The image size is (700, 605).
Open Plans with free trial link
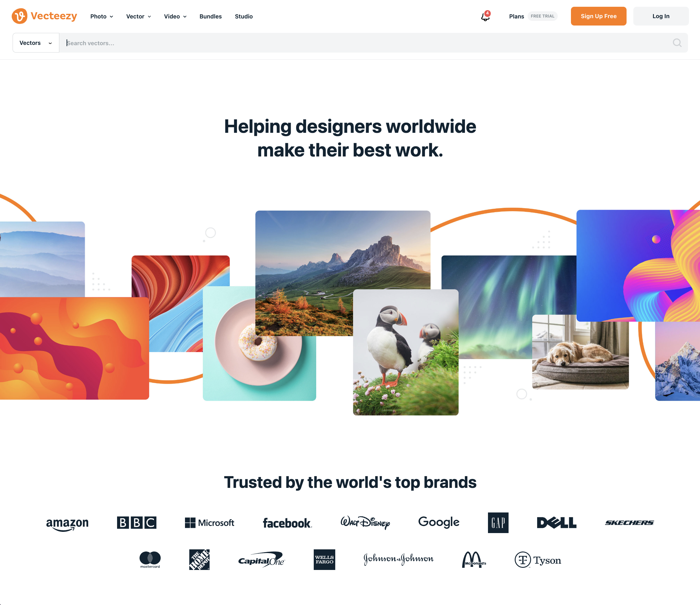click(x=533, y=16)
